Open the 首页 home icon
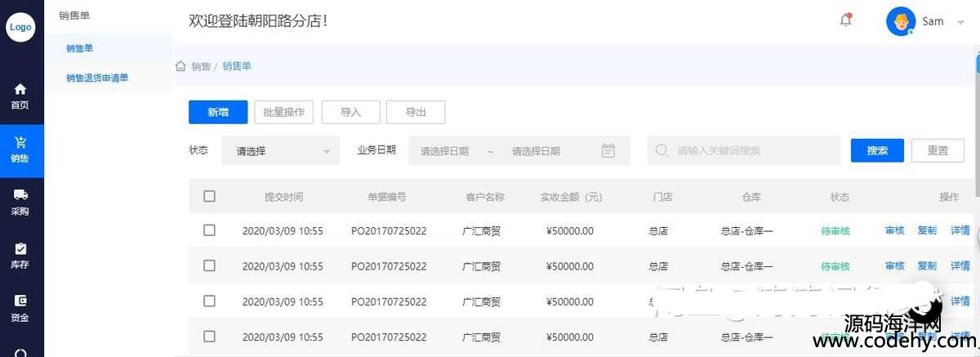 tap(20, 88)
